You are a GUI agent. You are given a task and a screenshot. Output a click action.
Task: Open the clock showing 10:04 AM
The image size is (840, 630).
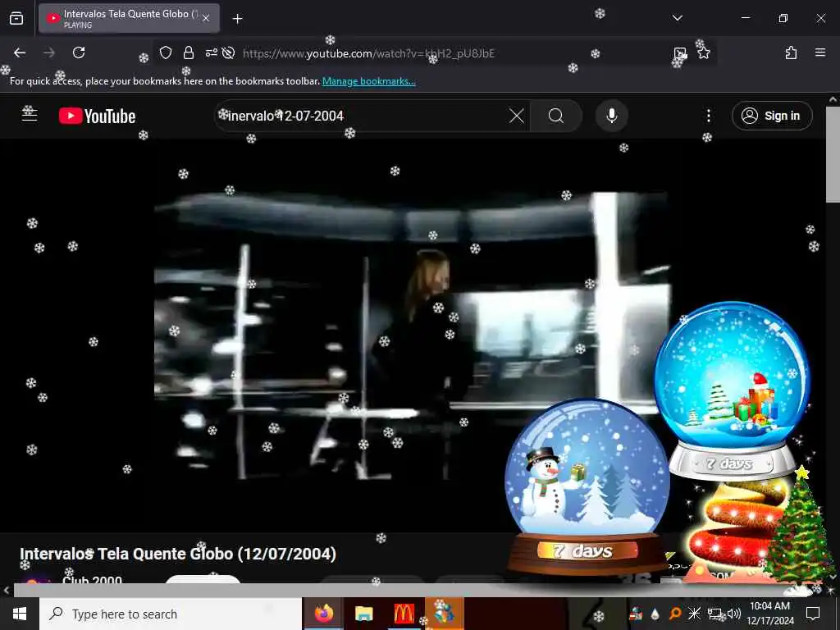[x=769, y=614]
